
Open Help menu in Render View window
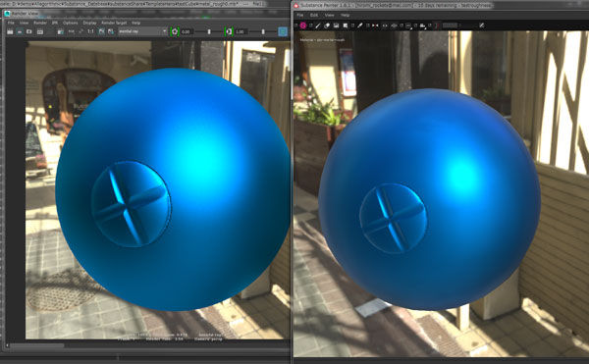(x=136, y=23)
